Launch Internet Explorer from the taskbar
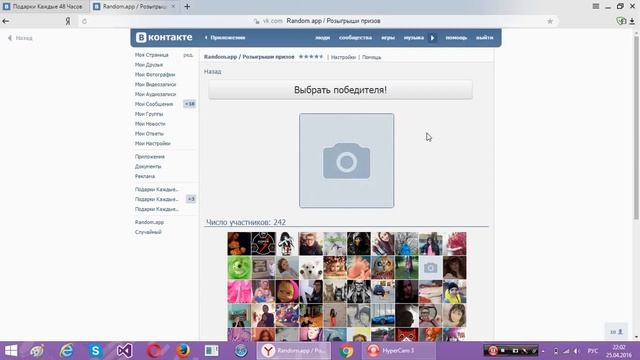 [x=66, y=351]
